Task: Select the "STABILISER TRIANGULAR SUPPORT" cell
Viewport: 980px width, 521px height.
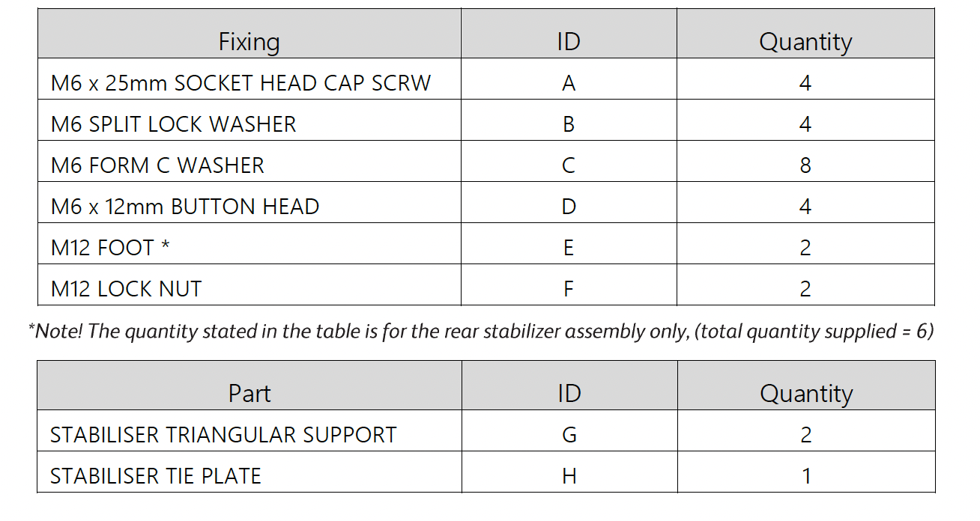Action: tap(223, 435)
